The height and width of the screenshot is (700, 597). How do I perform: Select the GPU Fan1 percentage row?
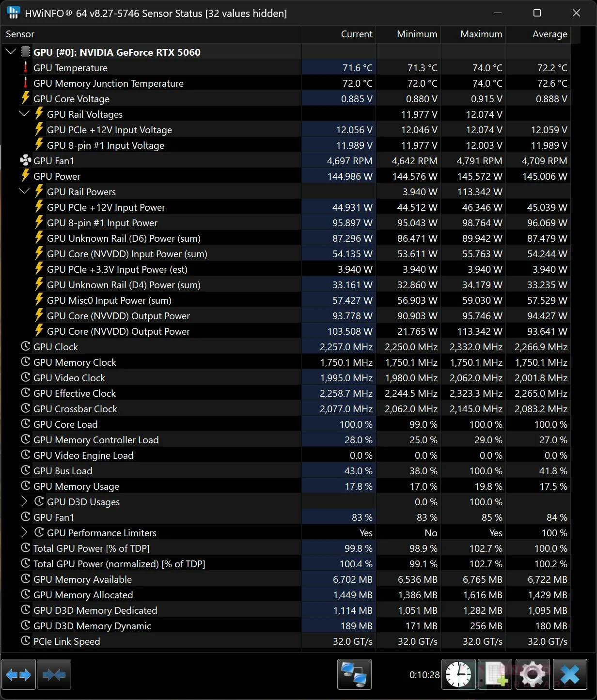coord(286,517)
